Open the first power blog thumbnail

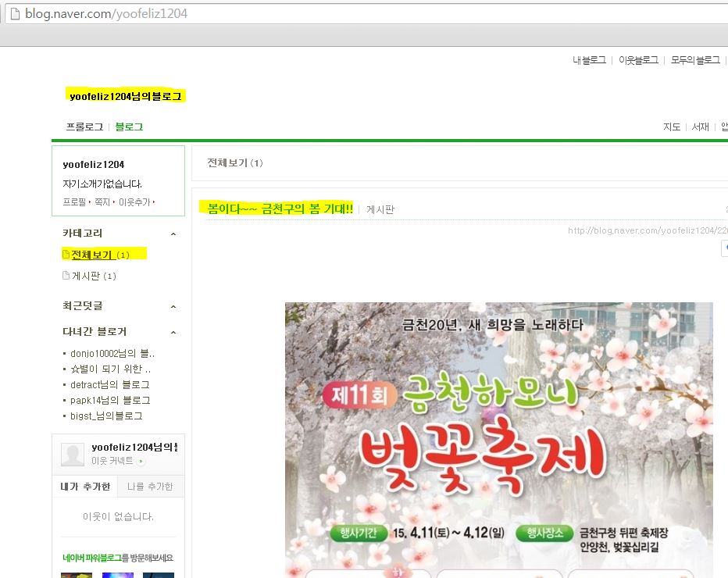click(x=77, y=575)
